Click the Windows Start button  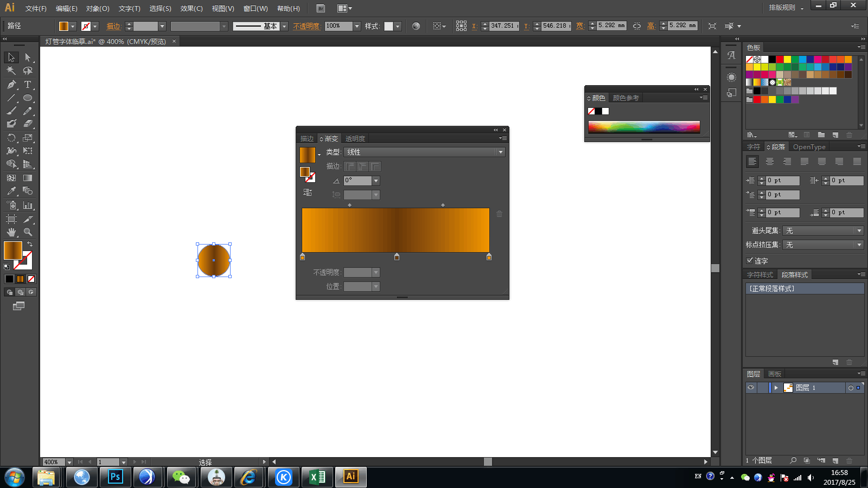point(15,477)
